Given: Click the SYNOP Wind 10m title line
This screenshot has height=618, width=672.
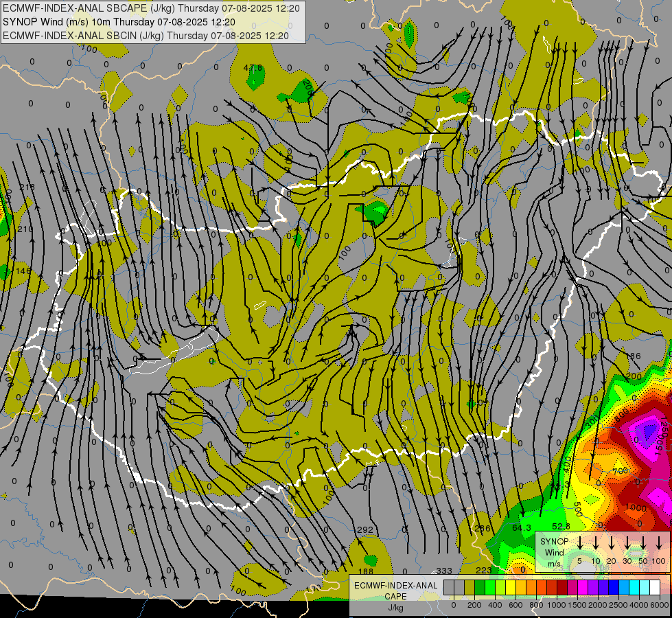Looking at the screenshot, I should [x=119, y=22].
